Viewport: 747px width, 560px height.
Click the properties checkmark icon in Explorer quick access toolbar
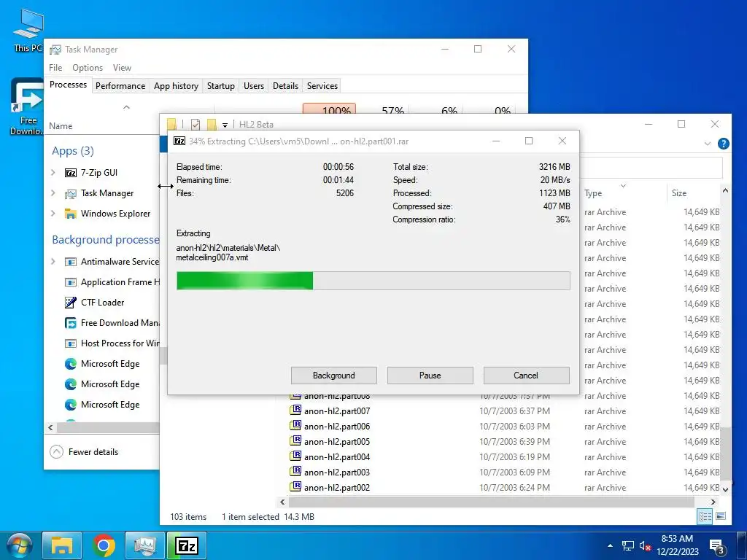(196, 124)
